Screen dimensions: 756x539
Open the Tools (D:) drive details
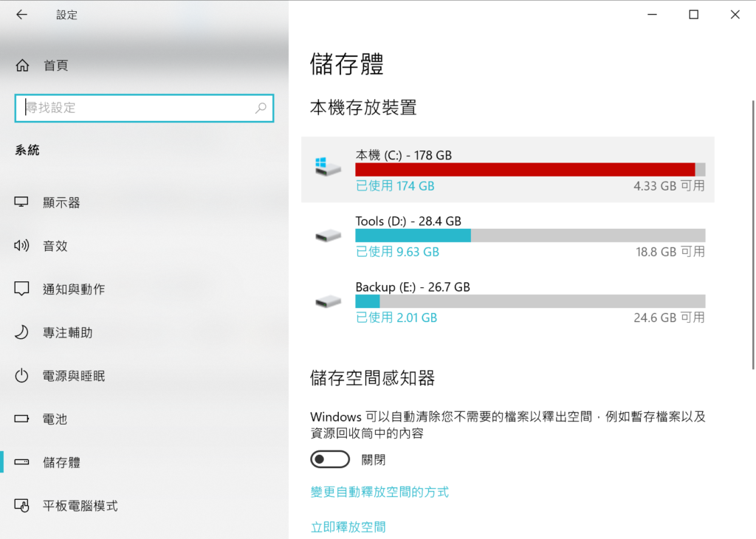pyautogui.click(x=508, y=236)
